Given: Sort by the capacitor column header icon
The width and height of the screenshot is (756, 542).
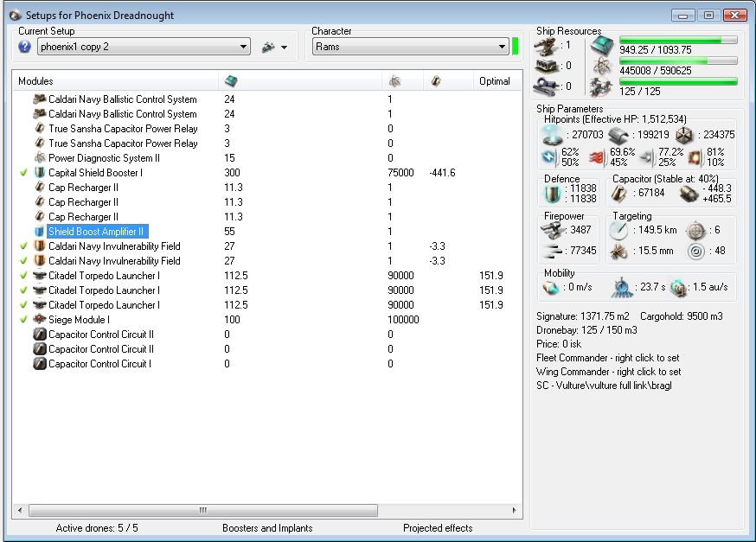Looking at the screenshot, I should [x=436, y=81].
